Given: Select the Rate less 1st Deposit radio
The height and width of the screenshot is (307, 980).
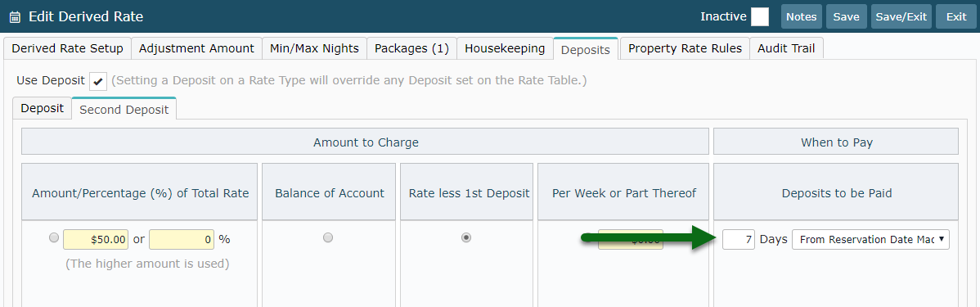Looking at the screenshot, I should click(x=466, y=237).
